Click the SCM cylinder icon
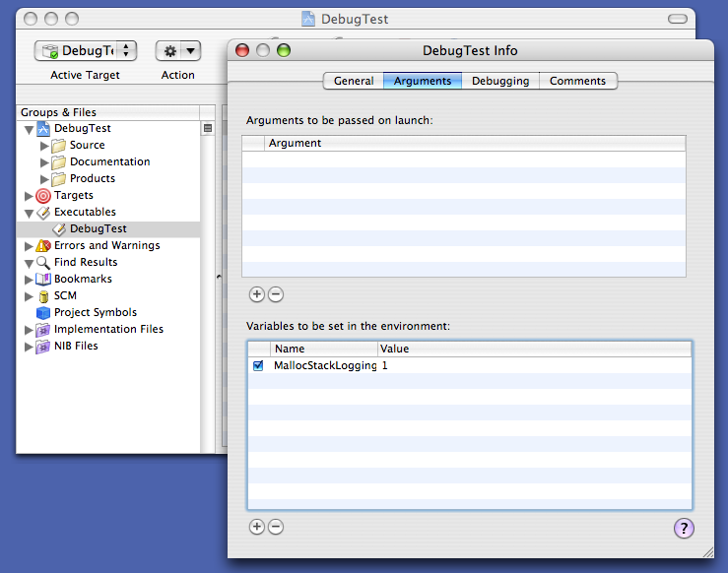 43,296
